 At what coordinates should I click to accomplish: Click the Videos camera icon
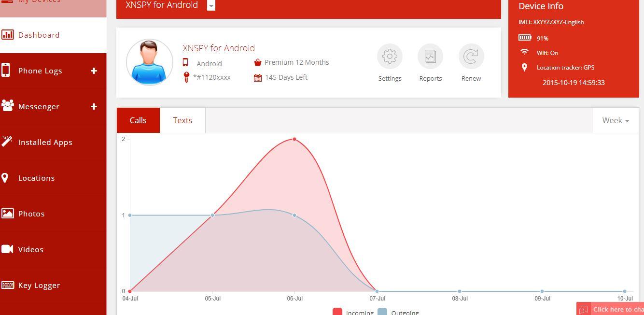[x=7, y=249]
